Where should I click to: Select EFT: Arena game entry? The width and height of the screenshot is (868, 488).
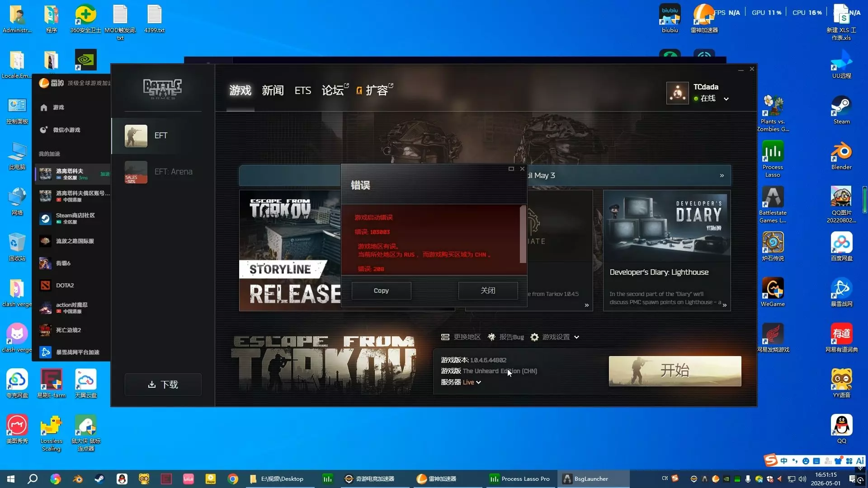[163, 172]
